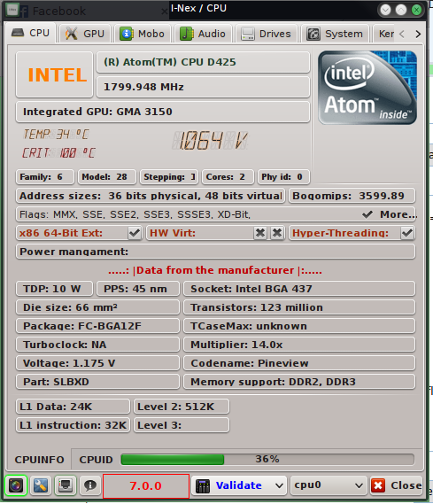Image resolution: width=433 pixels, height=504 pixels.
Task: Click the Level 2: 512K cache field
Action: coord(182,407)
